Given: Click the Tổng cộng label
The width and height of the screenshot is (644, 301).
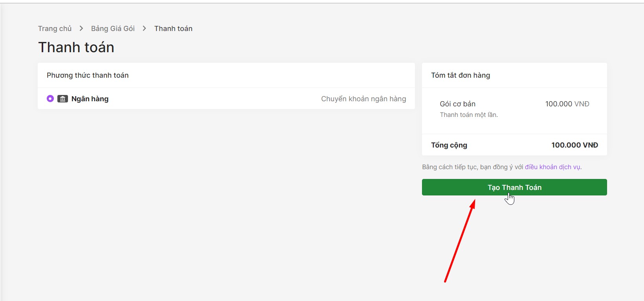Looking at the screenshot, I should click(x=449, y=145).
